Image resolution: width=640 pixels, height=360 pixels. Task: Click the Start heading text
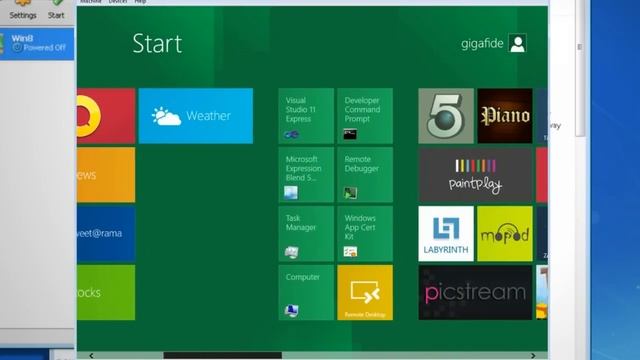[157, 43]
